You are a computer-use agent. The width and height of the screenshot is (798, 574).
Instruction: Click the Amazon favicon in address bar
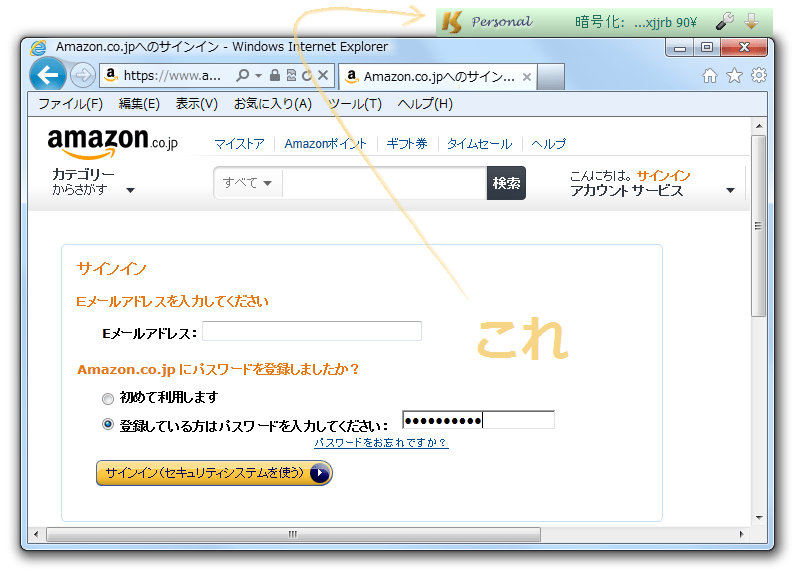(x=110, y=75)
